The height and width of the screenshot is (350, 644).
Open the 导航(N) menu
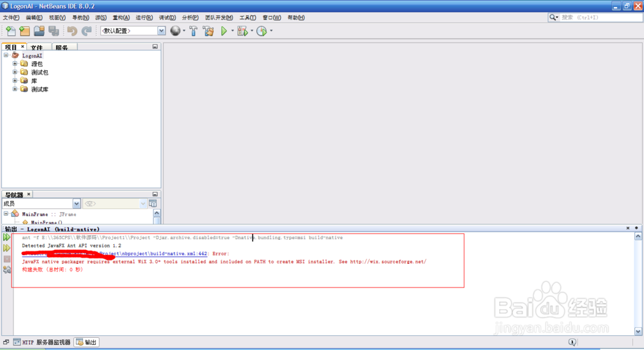(80, 17)
